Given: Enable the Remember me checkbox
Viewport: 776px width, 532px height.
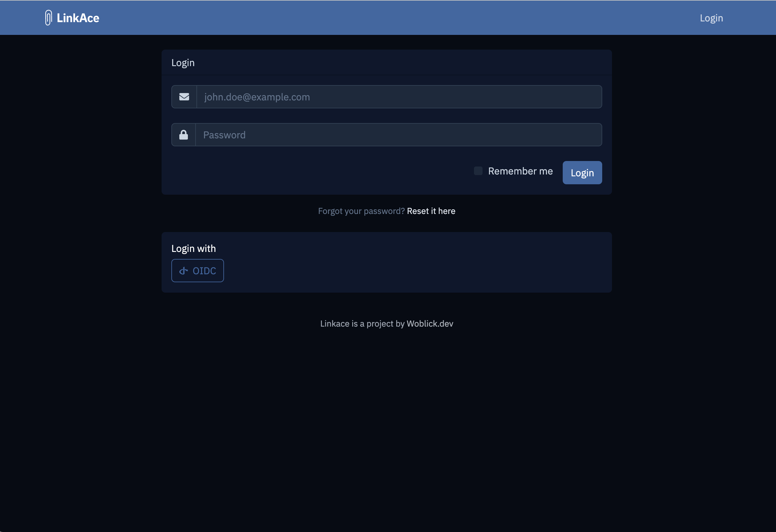Looking at the screenshot, I should 478,171.
